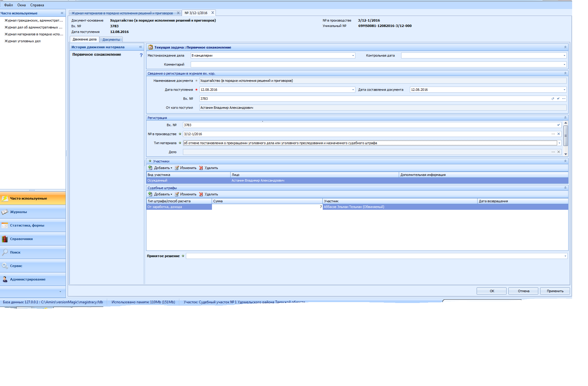The width and height of the screenshot is (588, 386).
Task: Switch to the Документы tab
Action: (111, 40)
